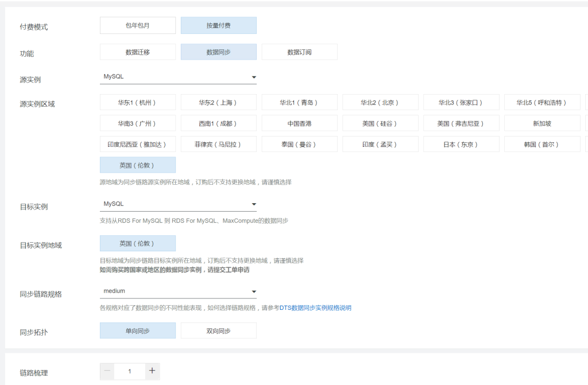This screenshot has width=588, height=385.
Task: Select source region 华北2（北京）
Action: point(380,102)
